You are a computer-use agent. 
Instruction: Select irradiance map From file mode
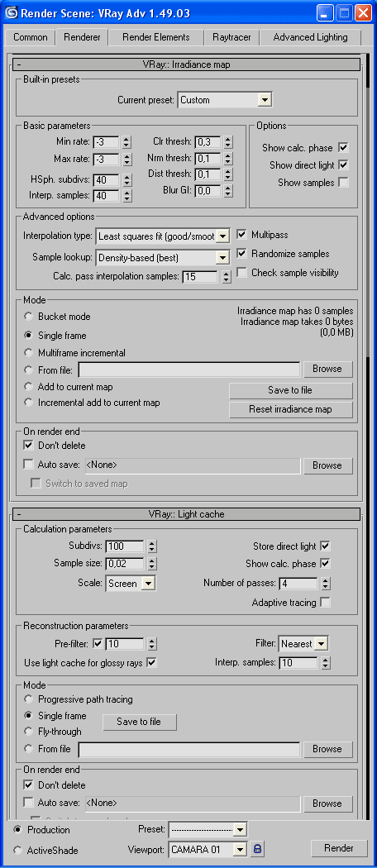pos(28,370)
